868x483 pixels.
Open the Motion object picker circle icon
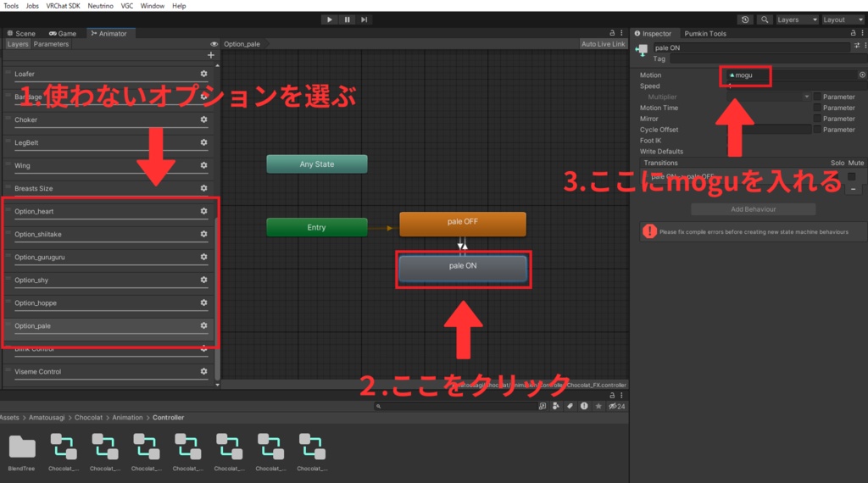pos(862,75)
